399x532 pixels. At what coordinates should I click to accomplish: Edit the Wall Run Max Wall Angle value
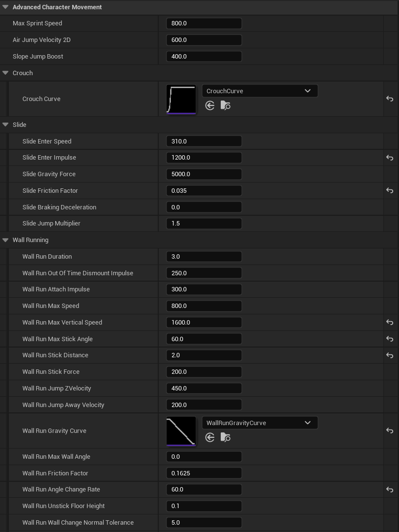click(x=204, y=457)
